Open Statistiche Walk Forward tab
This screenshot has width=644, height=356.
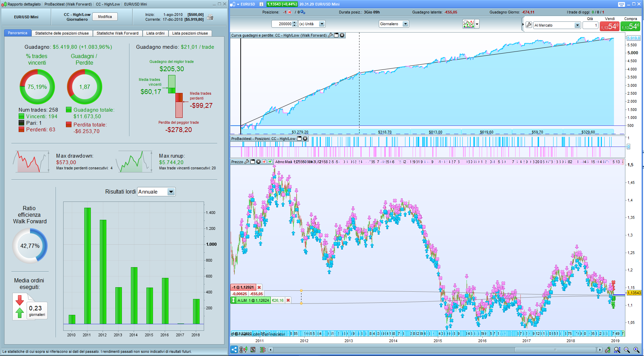[x=117, y=33]
